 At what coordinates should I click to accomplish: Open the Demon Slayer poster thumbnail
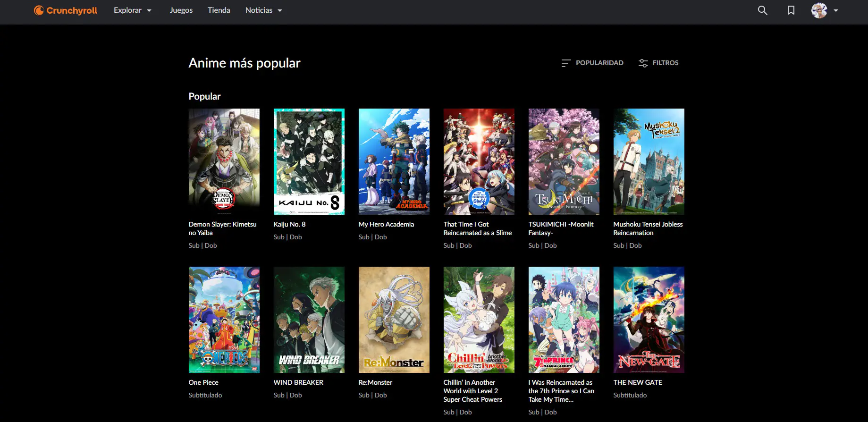tap(224, 162)
